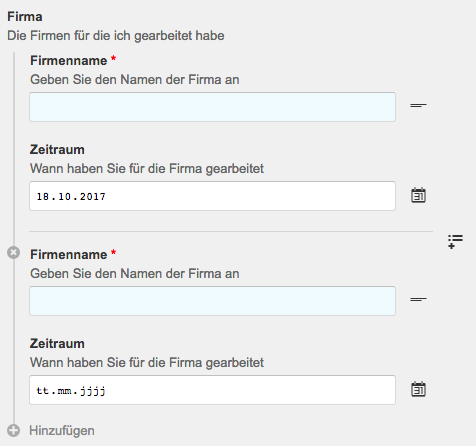Click the plus icon next to Hinzufügen

pos(14,430)
